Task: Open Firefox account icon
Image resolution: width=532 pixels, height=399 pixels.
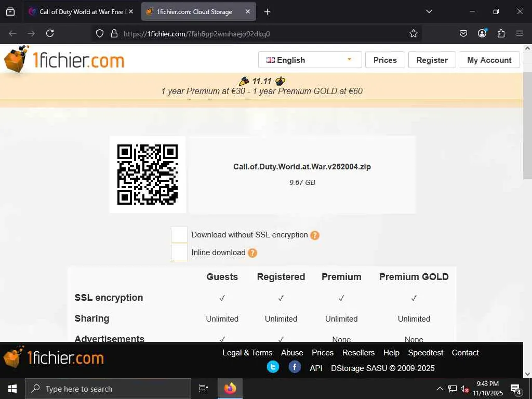Action: 482,33
